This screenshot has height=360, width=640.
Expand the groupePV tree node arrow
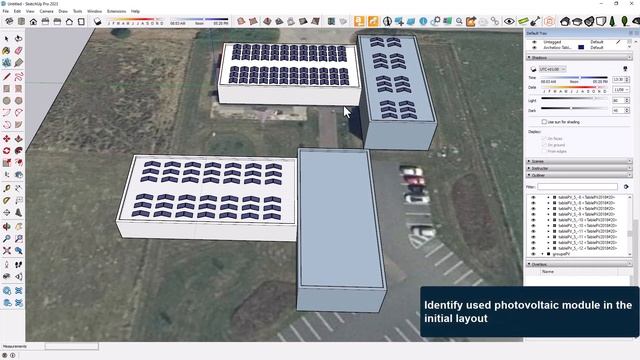point(542,254)
